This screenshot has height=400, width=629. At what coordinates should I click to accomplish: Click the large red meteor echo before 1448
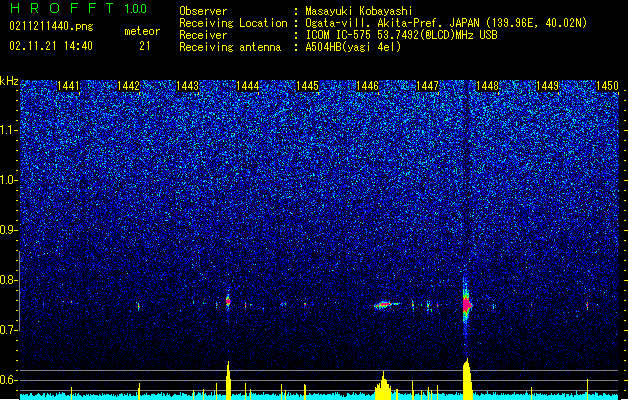(467, 305)
